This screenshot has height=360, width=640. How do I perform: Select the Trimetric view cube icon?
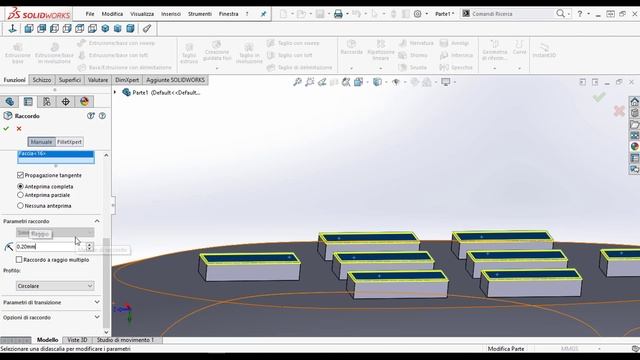[x=118, y=28]
